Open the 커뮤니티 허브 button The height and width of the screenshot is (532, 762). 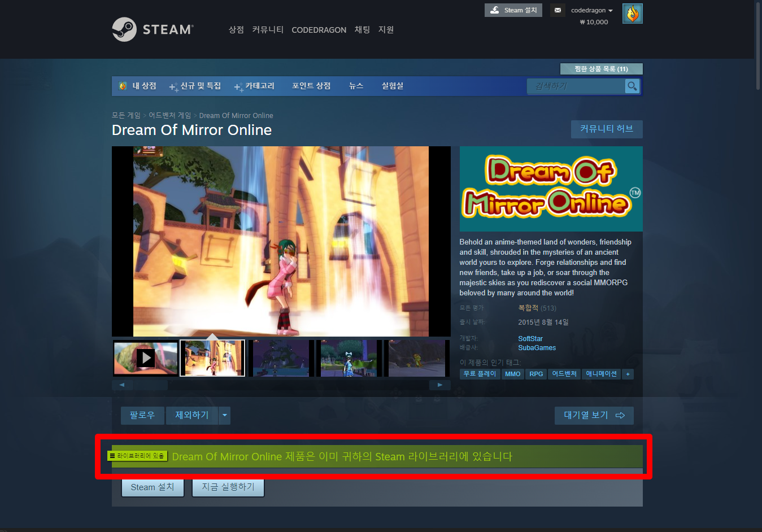[x=607, y=129]
